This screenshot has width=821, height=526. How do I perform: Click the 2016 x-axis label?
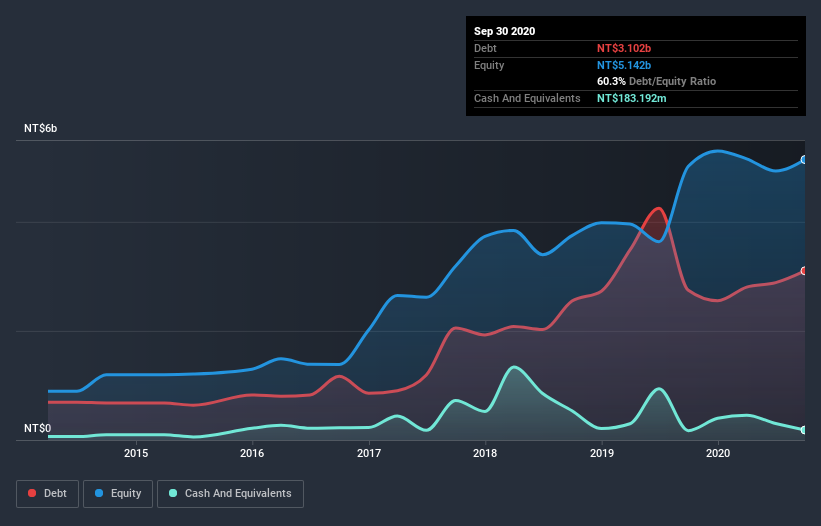[x=252, y=453]
